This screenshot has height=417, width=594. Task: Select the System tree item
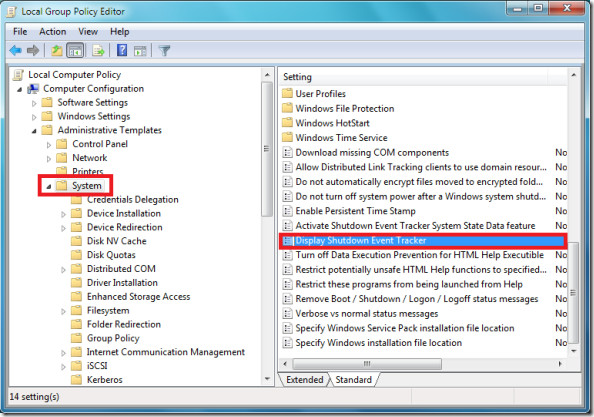coord(87,186)
